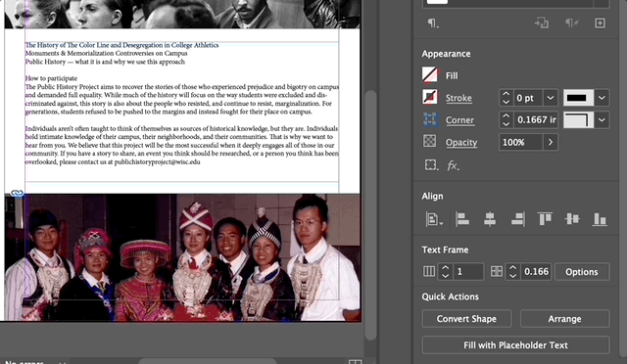This screenshot has width=627, height=364.
Task: Click the Arrange button
Action: tap(564, 319)
